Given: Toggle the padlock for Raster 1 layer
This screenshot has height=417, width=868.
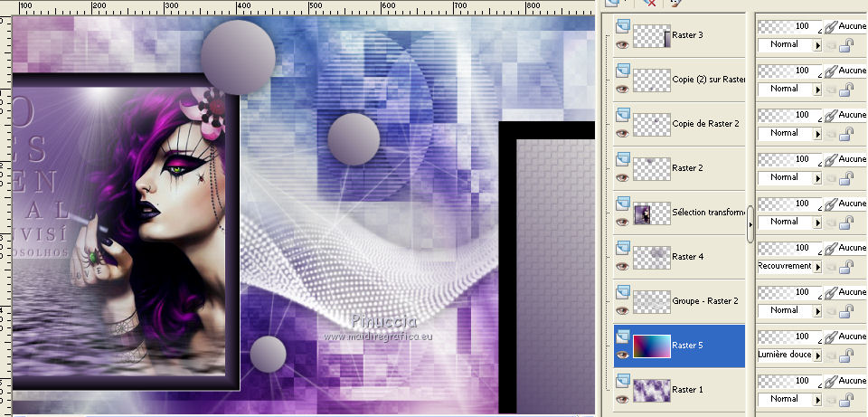Looking at the screenshot, I should click(846, 401).
